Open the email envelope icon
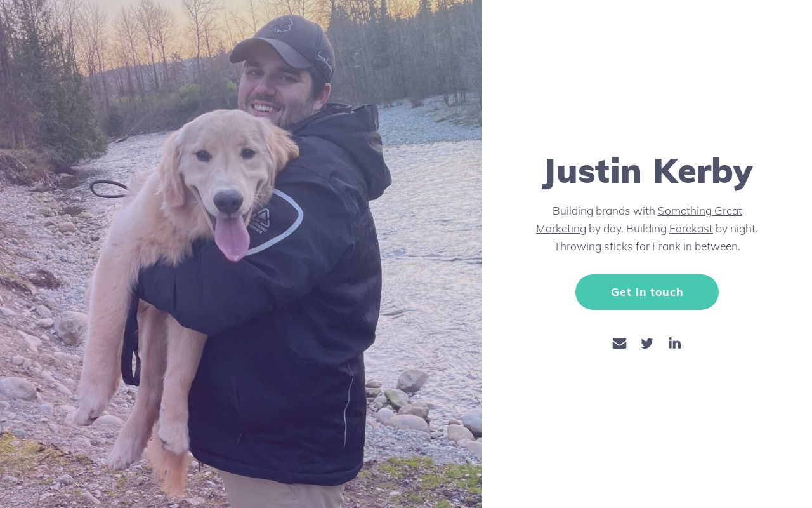 pyautogui.click(x=619, y=343)
